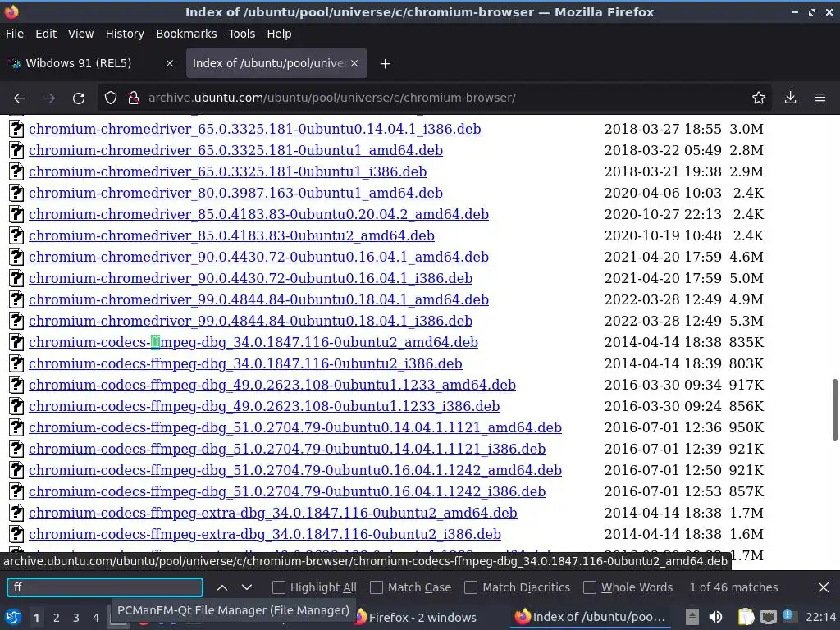Open codecs-ffmpeg-extra-dbg_34.0.1847.116 i386 link
The height and width of the screenshot is (630, 840).
click(265, 534)
